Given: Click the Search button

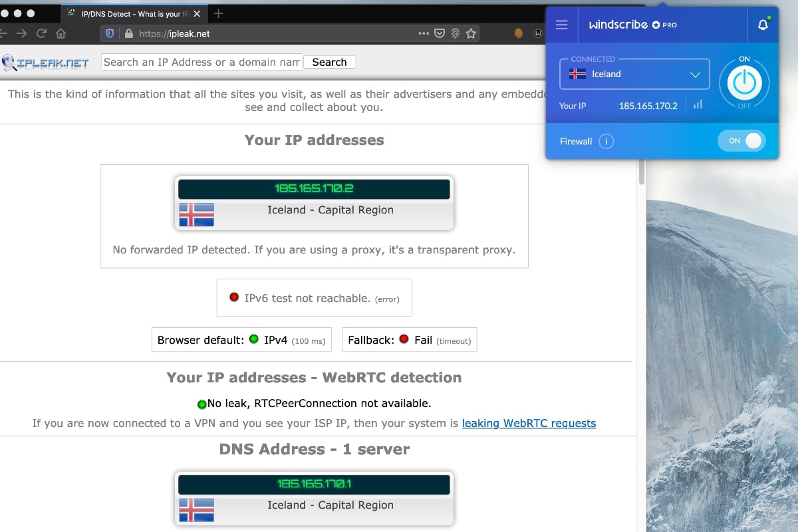Looking at the screenshot, I should pos(329,62).
